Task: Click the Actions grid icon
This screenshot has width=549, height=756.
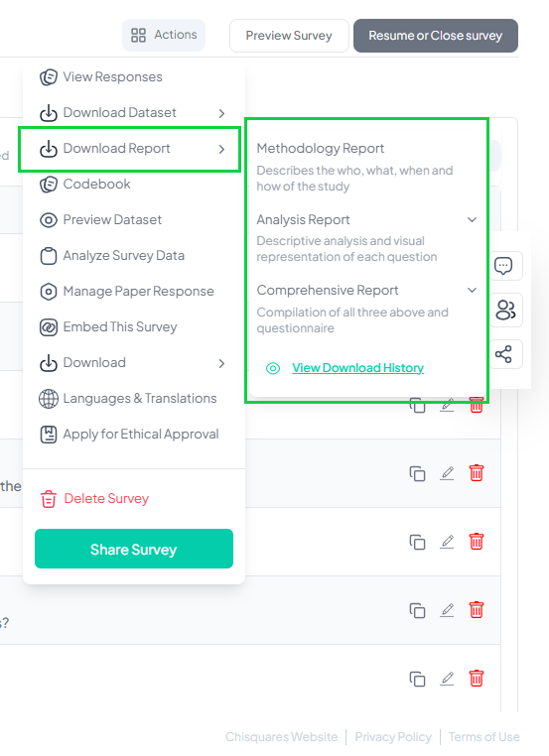Action: [x=138, y=35]
